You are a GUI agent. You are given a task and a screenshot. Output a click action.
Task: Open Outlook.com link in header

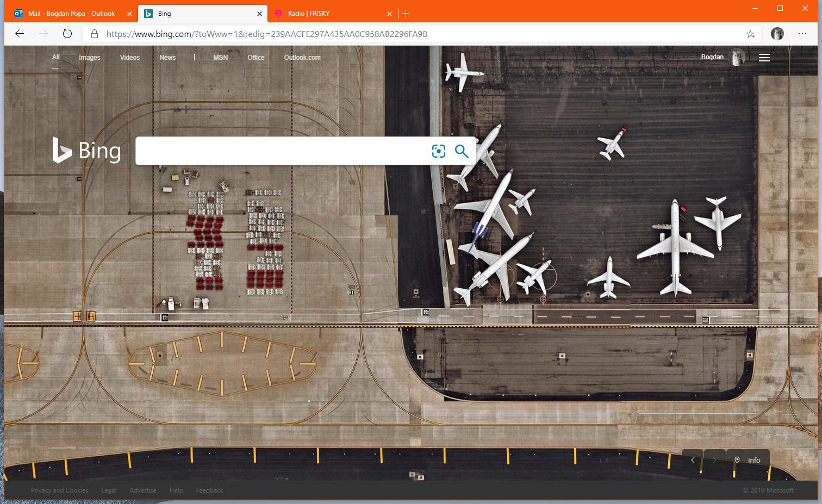coord(302,58)
